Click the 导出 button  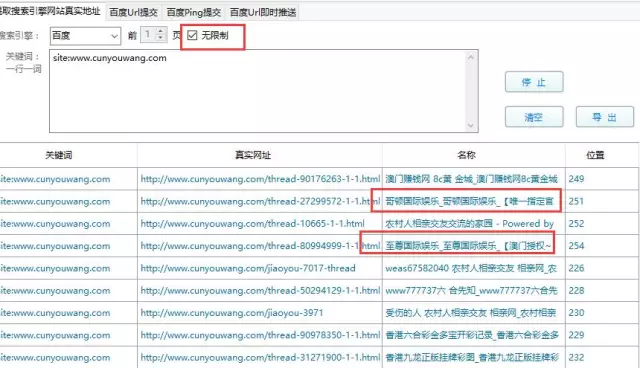pyautogui.click(x=604, y=117)
